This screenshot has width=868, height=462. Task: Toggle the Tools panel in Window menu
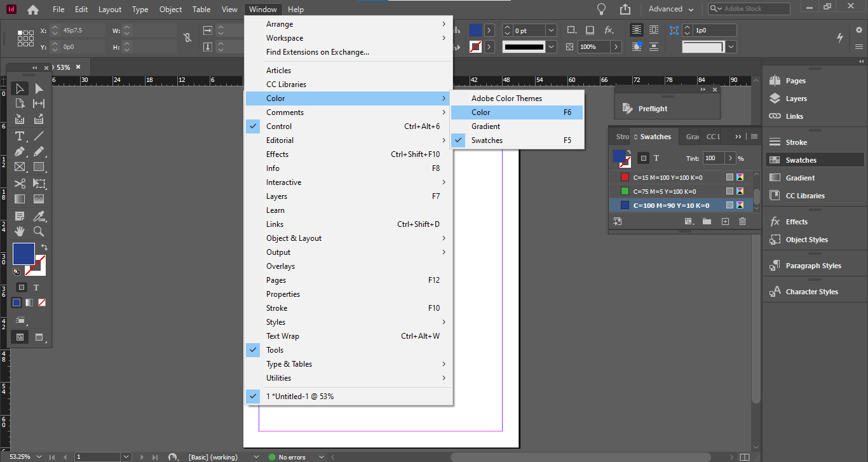[275, 350]
